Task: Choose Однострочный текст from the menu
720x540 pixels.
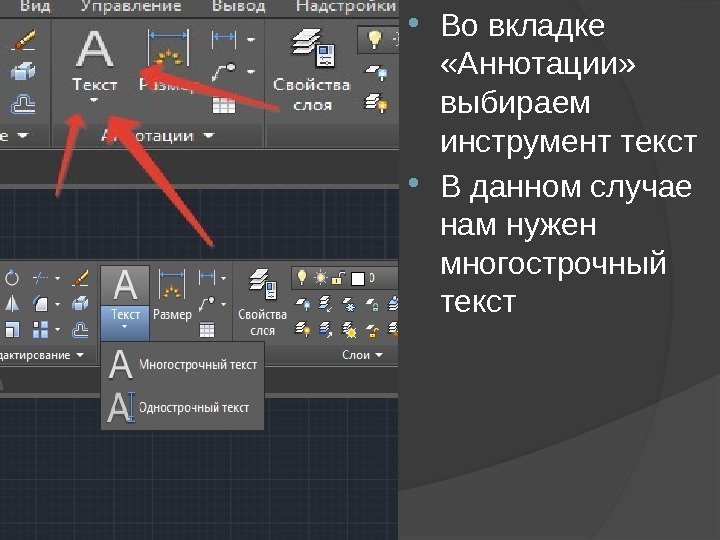Action: [182, 408]
